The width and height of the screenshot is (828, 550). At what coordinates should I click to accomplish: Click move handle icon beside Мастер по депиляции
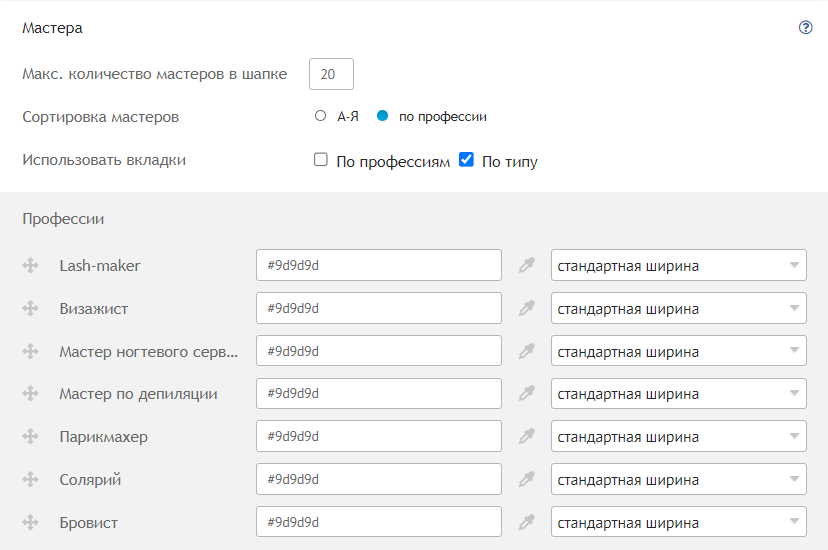click(31, 393)
